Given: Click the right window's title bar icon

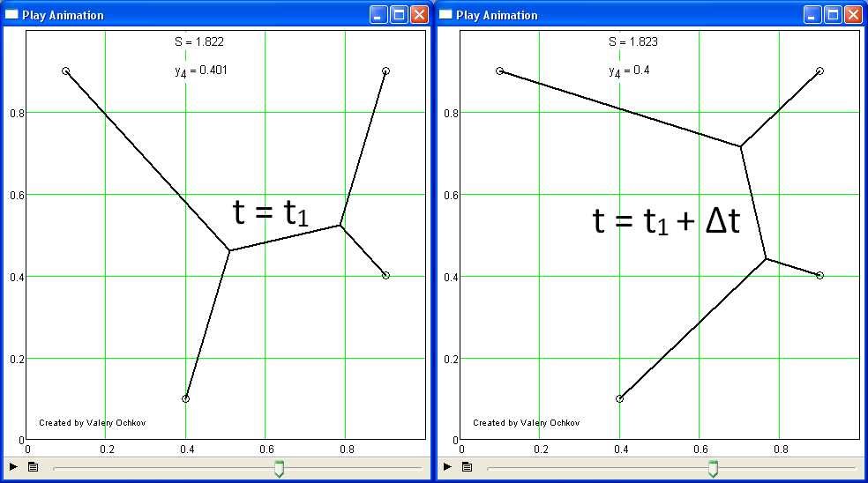Looking at the screenshot, I should coord(445,15).
